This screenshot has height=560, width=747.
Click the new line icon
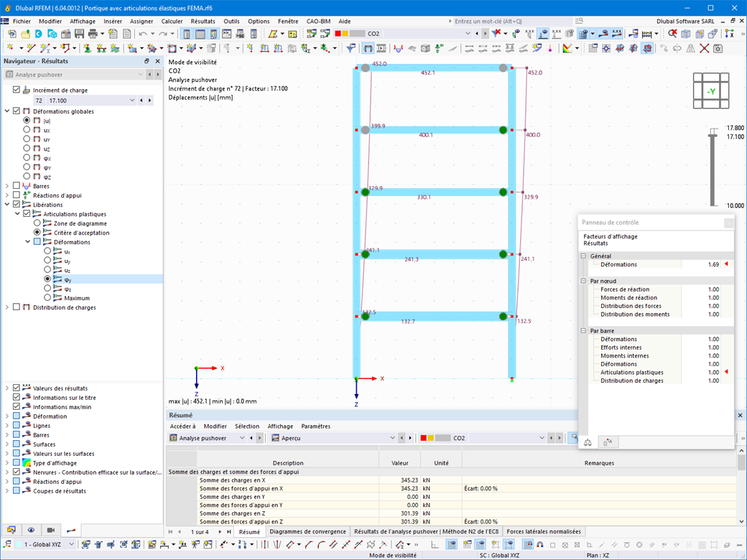(32, 48)
